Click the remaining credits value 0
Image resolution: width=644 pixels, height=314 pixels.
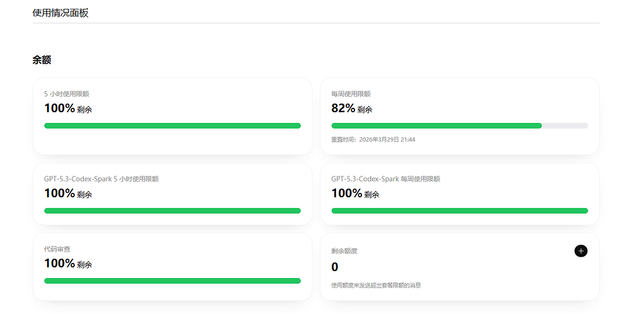coord(335,267)
